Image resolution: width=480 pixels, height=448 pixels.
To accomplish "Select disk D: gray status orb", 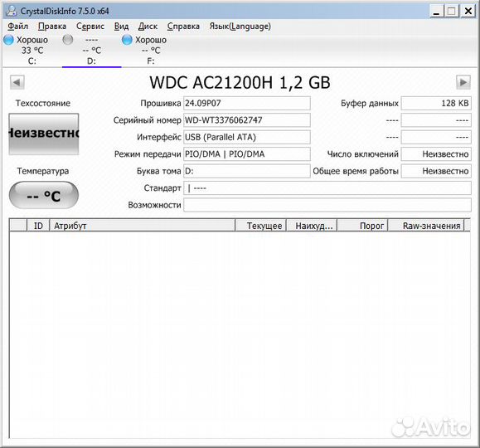I will pyautogui.click(x=68, y=40).
